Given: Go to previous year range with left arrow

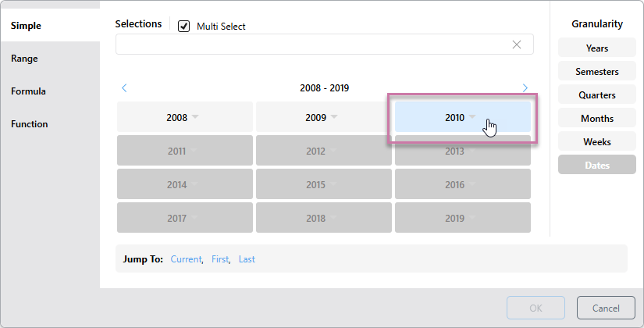Looking at the screenshot, I should (x=124, y=88).
